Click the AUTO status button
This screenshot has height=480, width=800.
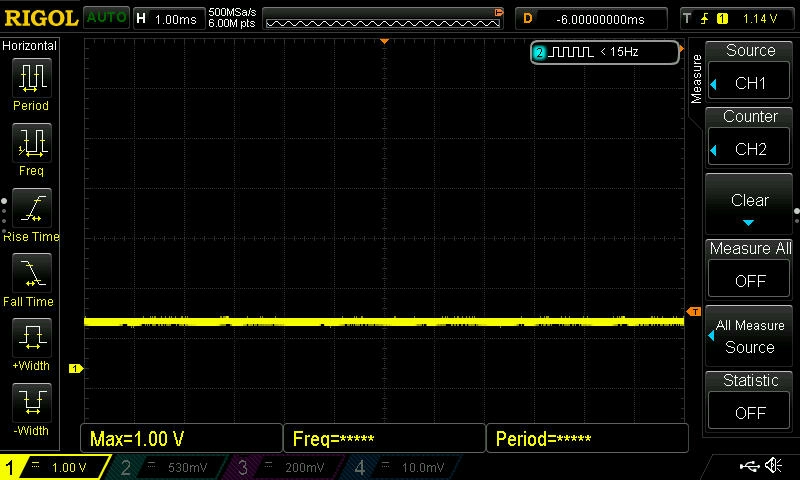coord(105,18)
